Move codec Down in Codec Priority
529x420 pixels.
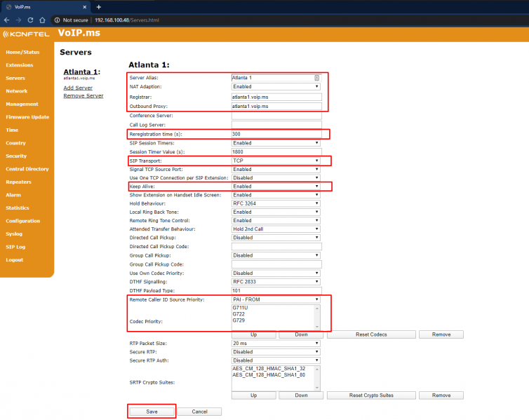click(x=301, y=334)
